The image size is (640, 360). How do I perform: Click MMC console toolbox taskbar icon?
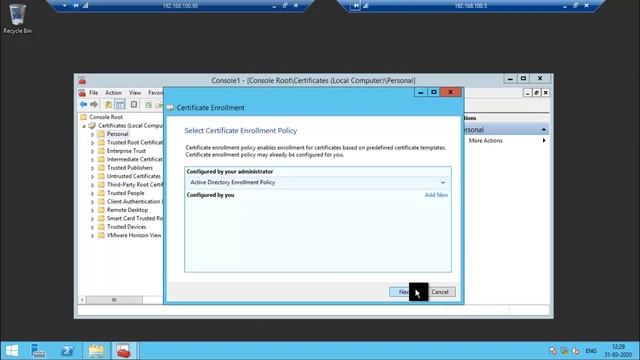[124, 351]
